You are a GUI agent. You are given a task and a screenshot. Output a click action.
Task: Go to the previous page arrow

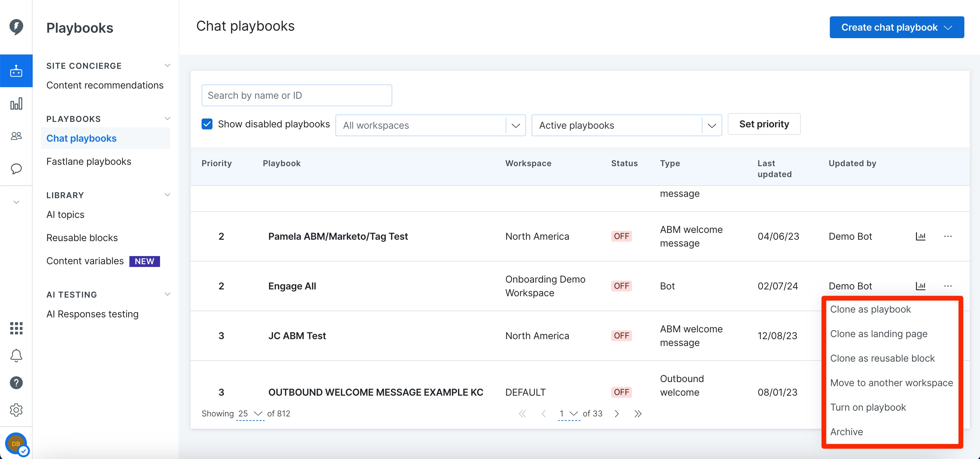(x=544, y=414)
